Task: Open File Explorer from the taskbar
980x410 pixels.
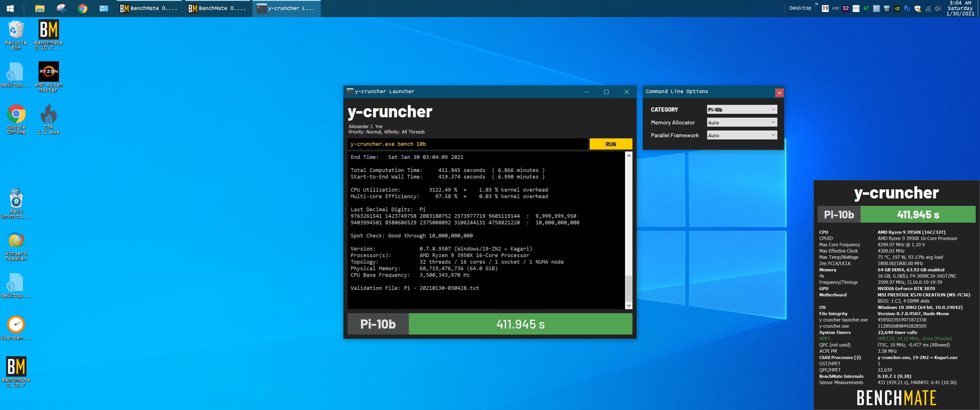Action: pyautogui.click(x=40, y=8)
